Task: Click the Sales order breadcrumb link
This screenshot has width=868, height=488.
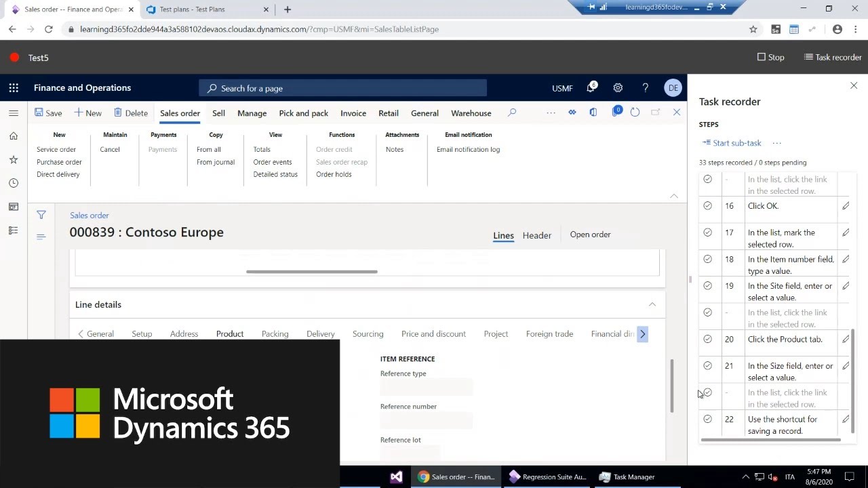Action: 90,216
